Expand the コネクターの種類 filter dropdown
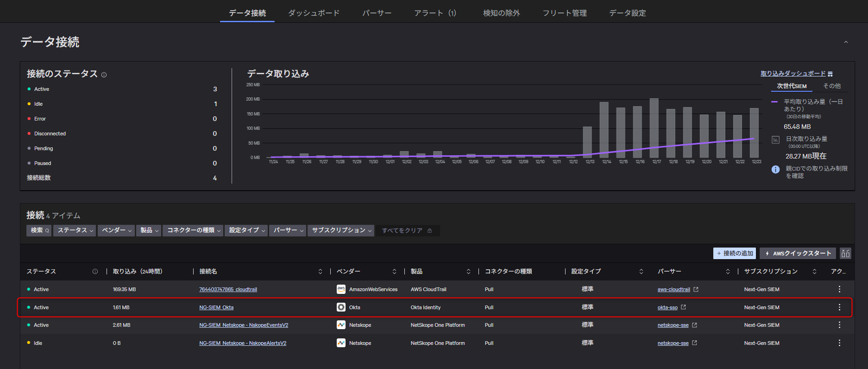The width and height of the screenshot is (868, 369). pyautogui.click(x=193, y=230)
